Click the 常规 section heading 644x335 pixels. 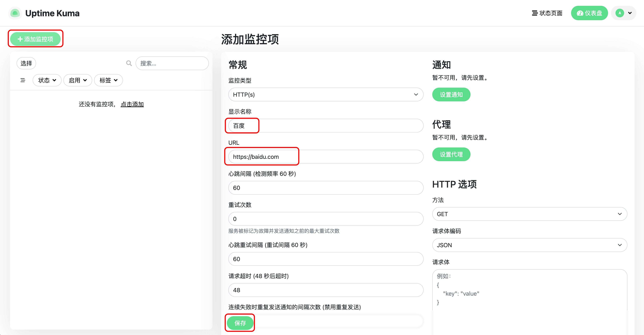pyautogui.click(x=238, y=65)
